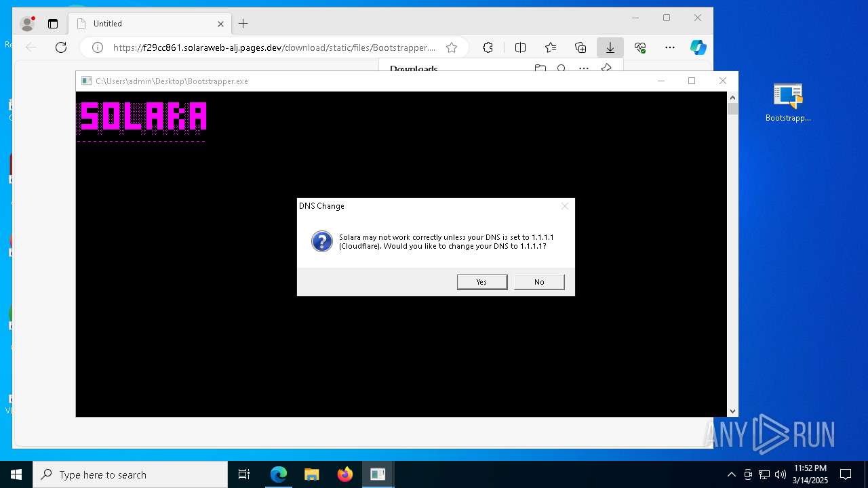
Task: Open volume control tray icon
Action: coord(781,474)
